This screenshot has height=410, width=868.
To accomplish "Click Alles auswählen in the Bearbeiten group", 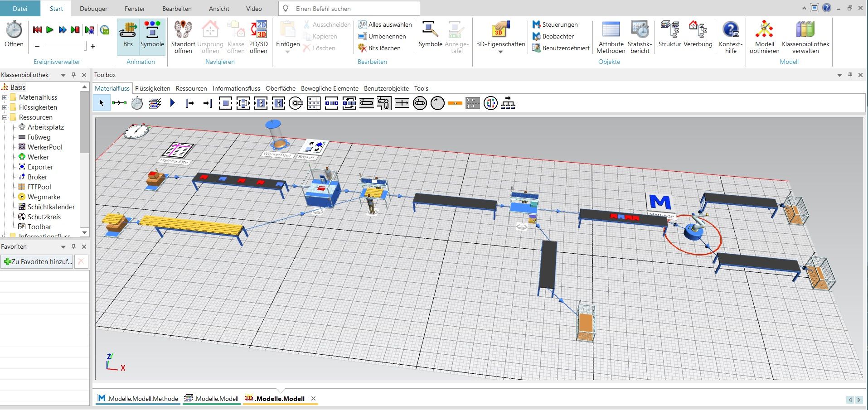I will (385, 24).
